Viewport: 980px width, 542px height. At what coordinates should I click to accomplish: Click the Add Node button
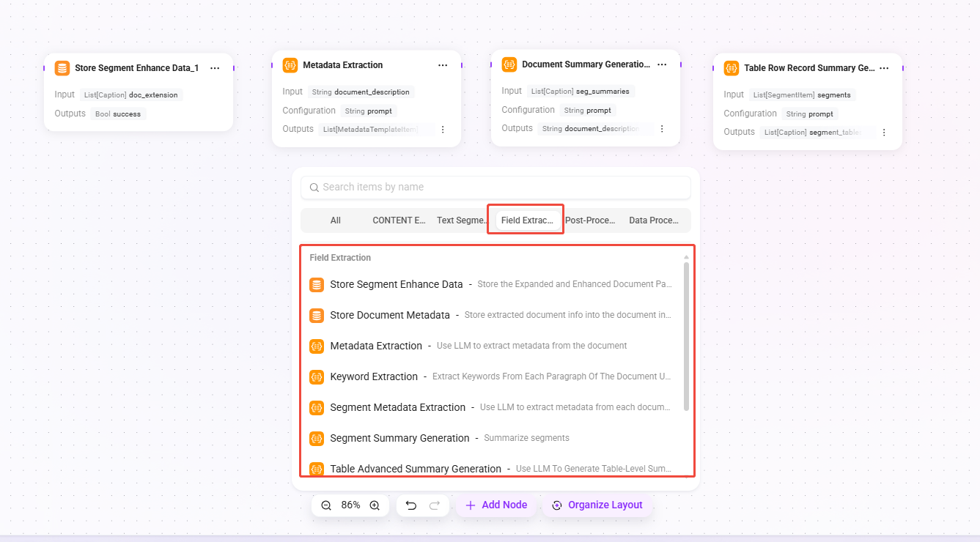point(496,505)
